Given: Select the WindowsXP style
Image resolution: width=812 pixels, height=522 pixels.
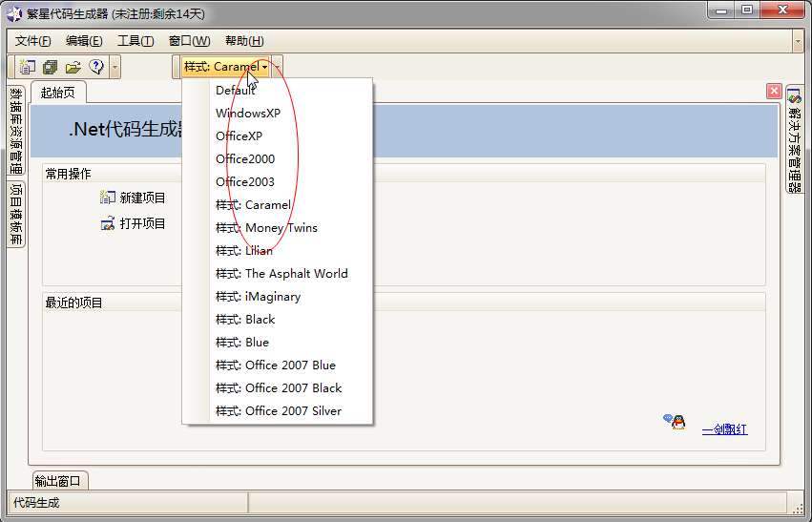Looking at the screenshot, I should click(x=278, y=113).
